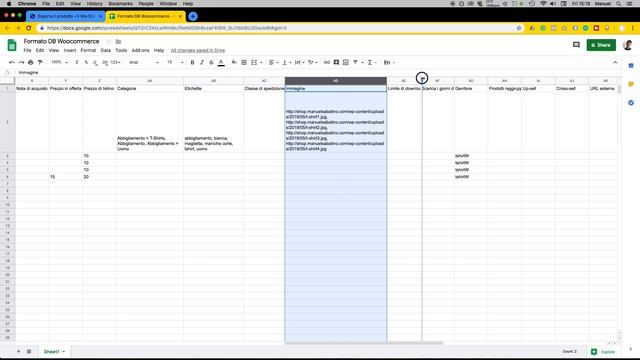Select the Immagine header cell
The height and width of the screenshot is (360, 640).
click(x=336, y=89)
